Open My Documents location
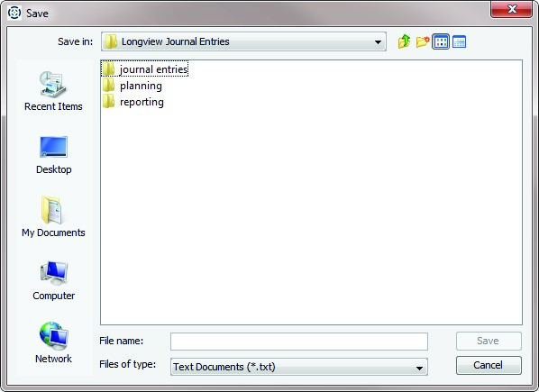539x392 pixels. pos(53,217)
